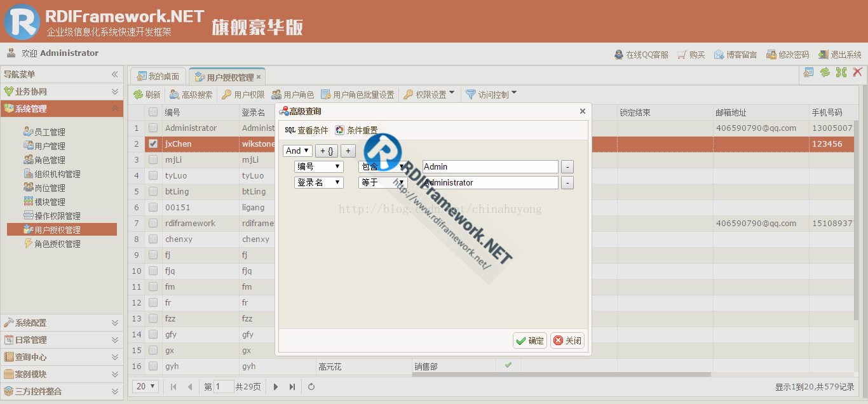Open 员工管理 in the tree
868x404 pixels.
point(50,132)
